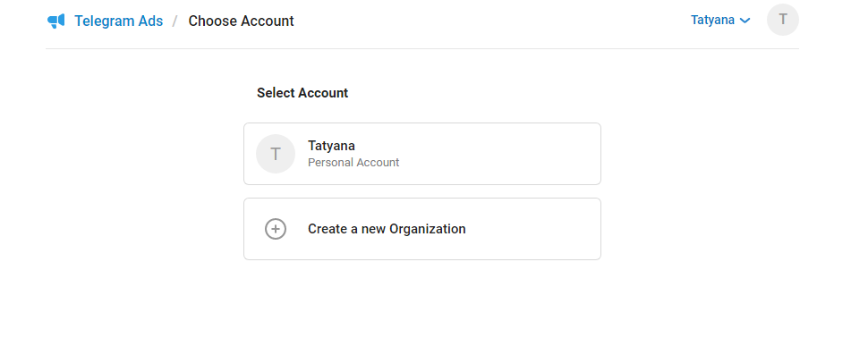Click the Select Account heading text

coord(302,93)
